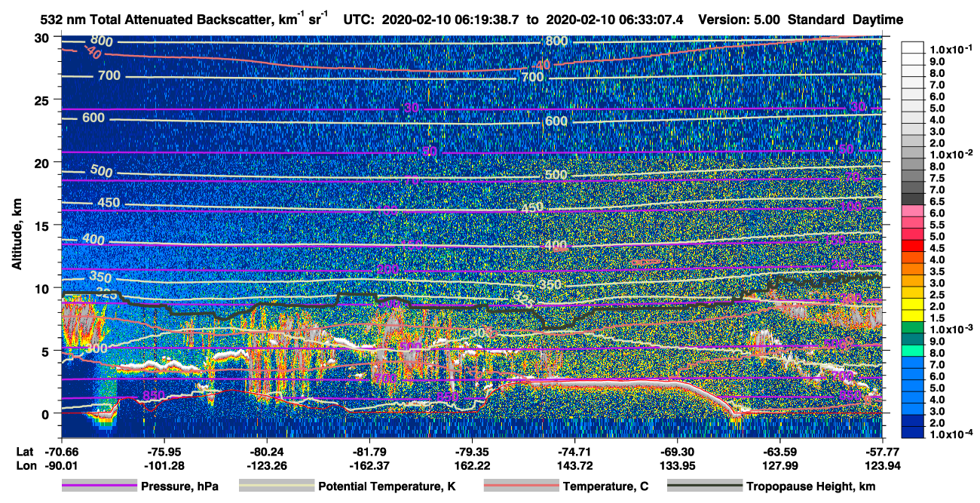
Task: Select latitude value -81.79
Action: click(x=369, y=453)
